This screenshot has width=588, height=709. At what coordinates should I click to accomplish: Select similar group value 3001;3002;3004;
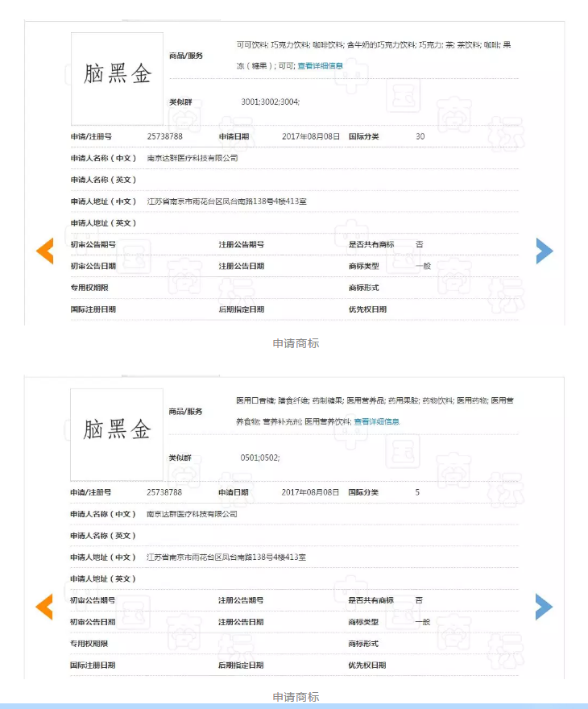click(x=271, y=102)
